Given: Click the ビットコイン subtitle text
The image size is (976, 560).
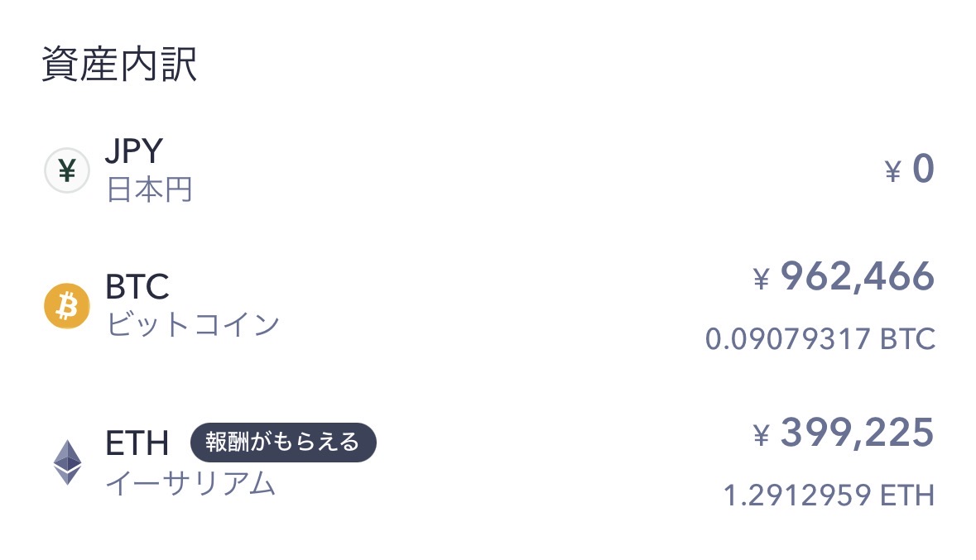Looking at the screenshot, I should tap(193, 325).
